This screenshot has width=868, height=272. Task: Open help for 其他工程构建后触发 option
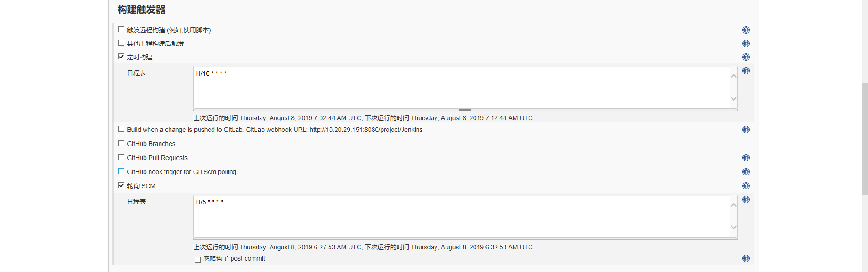point(746,44)
